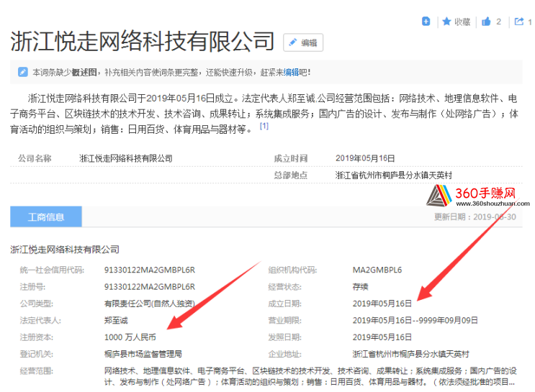535x392 pixels.
Task: Click the thumbs-up like icon
Action: pyautogui.click(x=486, y=22)
